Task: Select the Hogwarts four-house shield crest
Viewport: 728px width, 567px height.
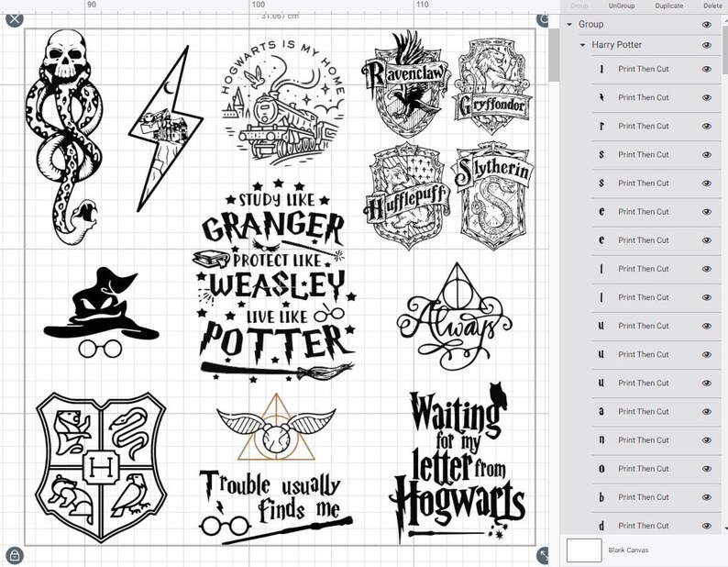Action: 101,467
